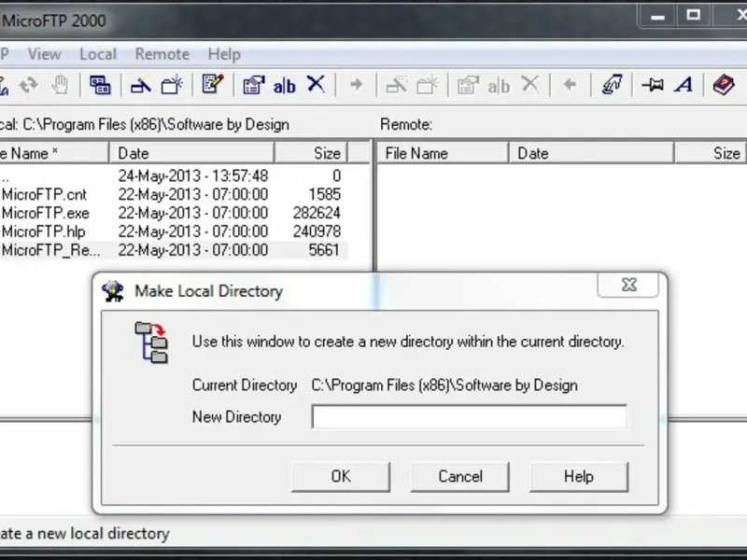Image resolution: width=747 pixels, height=560 pixels.
Task: Click the purple help book icon
Action: 724,85
